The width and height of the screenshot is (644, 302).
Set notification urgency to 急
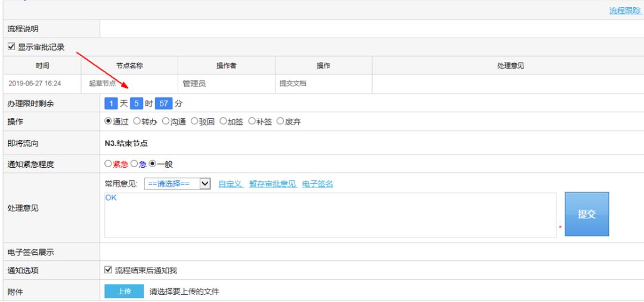(135, 164)
